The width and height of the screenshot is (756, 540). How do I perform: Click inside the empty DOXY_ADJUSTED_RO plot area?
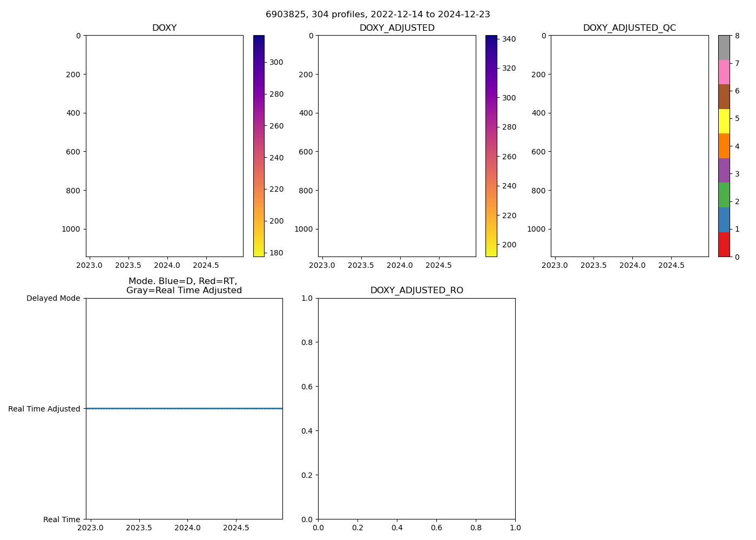click(416, 408)
